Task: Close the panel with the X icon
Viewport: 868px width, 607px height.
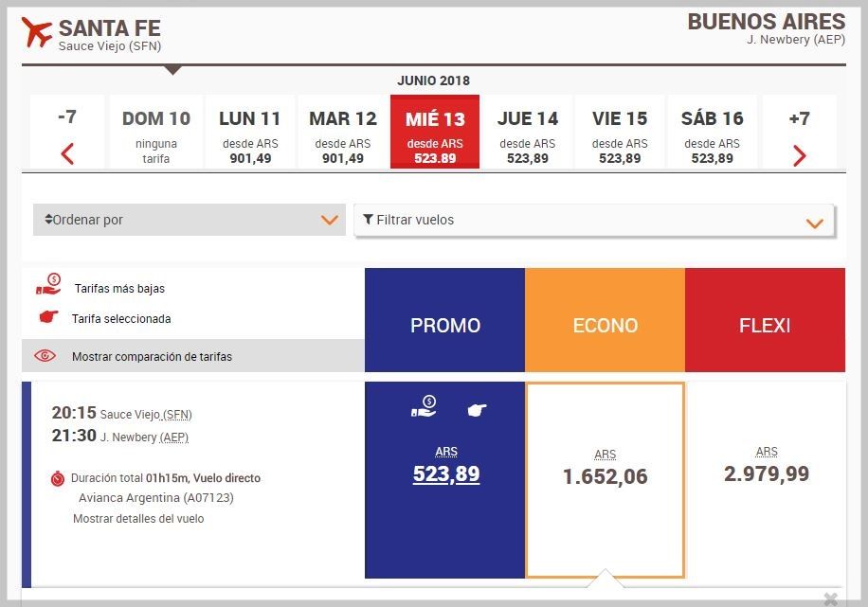Action: pyautogui.click(x=830, y=598)
